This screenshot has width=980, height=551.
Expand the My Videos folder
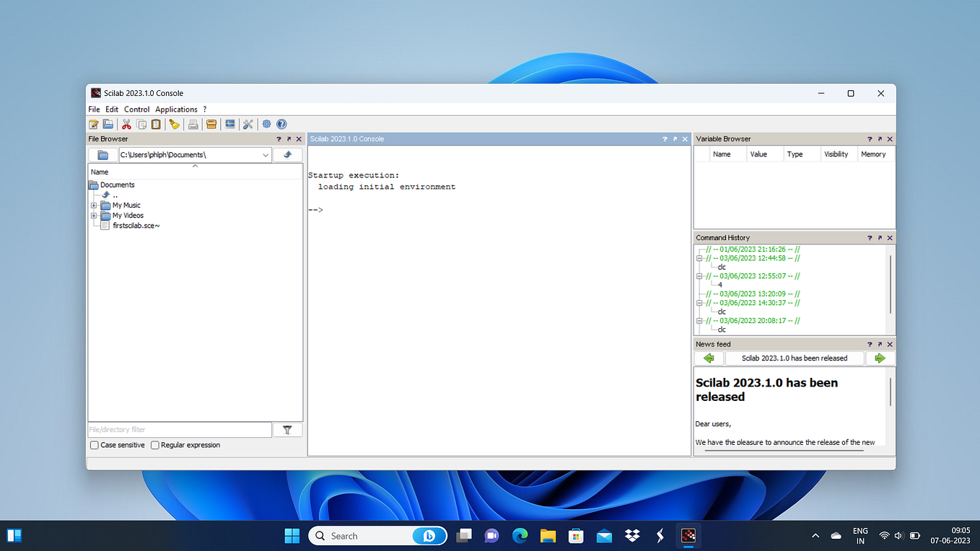[94, 216]
